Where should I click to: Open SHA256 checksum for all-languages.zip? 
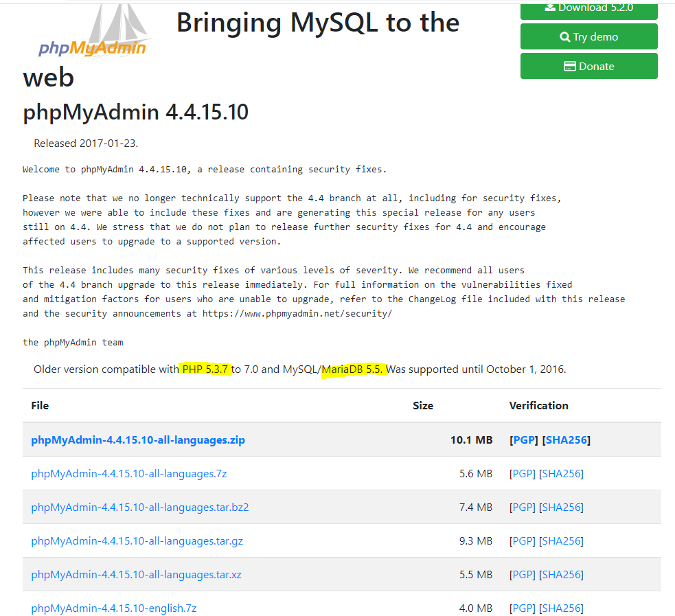click(x=566, y=440)
